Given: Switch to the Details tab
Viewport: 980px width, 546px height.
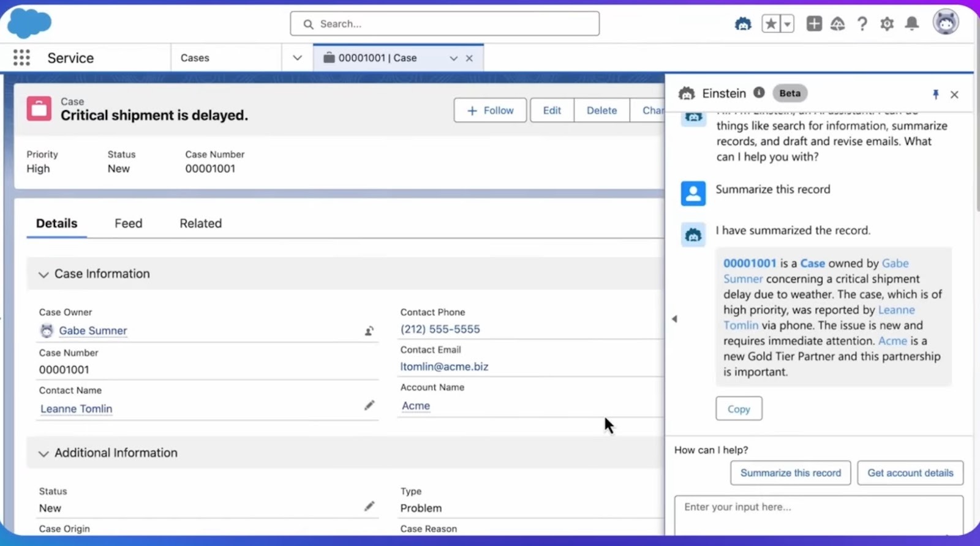Looking at the screenshot, I should [56, 223].
